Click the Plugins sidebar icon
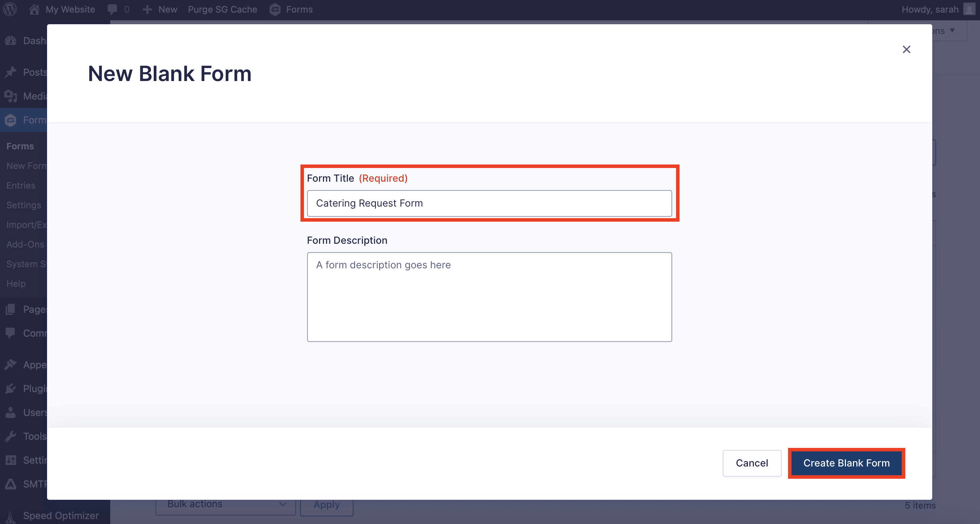980x524 pixels. point(11,388)
